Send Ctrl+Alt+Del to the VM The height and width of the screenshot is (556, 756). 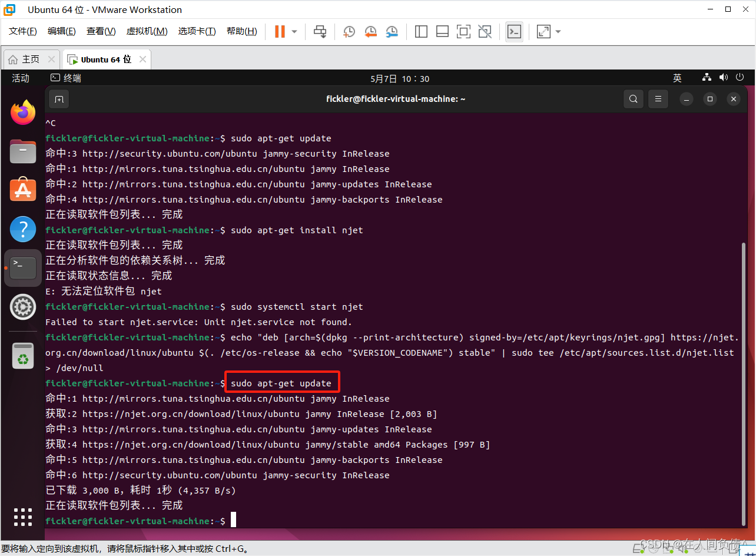click(x=320, y=31)
